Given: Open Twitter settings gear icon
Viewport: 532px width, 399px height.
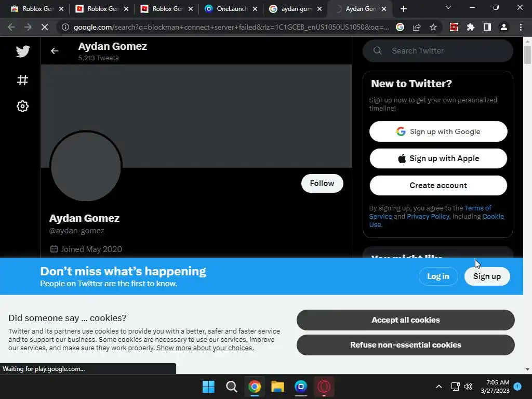Looking at the screenshot, I should pyautogui.click(x=22, y=106).
